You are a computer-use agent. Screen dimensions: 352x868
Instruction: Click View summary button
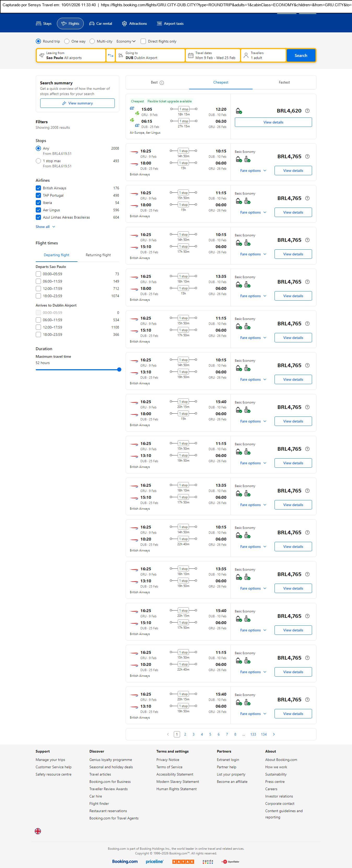(x=77, y=103)
